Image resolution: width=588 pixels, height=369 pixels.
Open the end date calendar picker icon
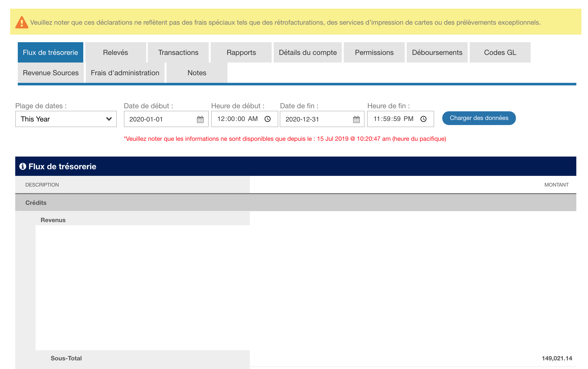[356, 119]
